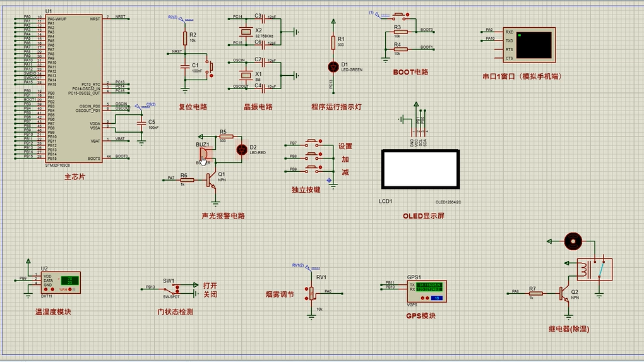
Task: Select the red LED D2
Action: point(241,150)
